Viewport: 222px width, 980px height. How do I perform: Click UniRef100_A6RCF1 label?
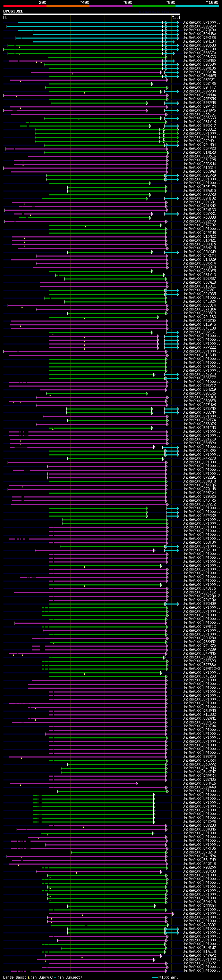[x=199, y=80]
